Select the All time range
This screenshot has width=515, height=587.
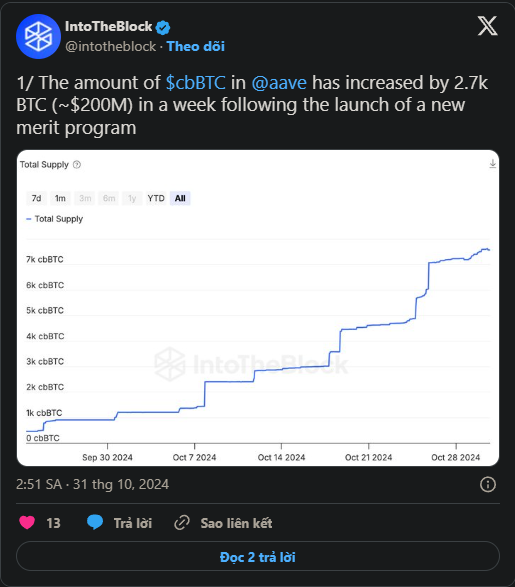[180, 198]
